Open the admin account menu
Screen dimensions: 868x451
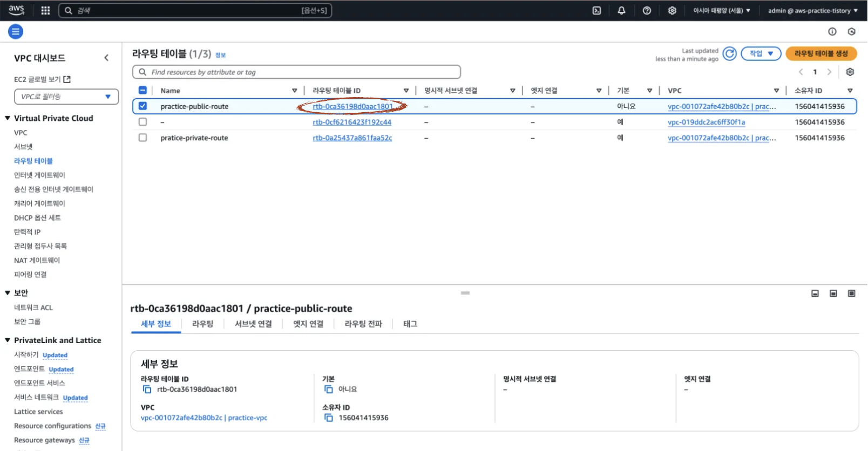click(813, 10)
